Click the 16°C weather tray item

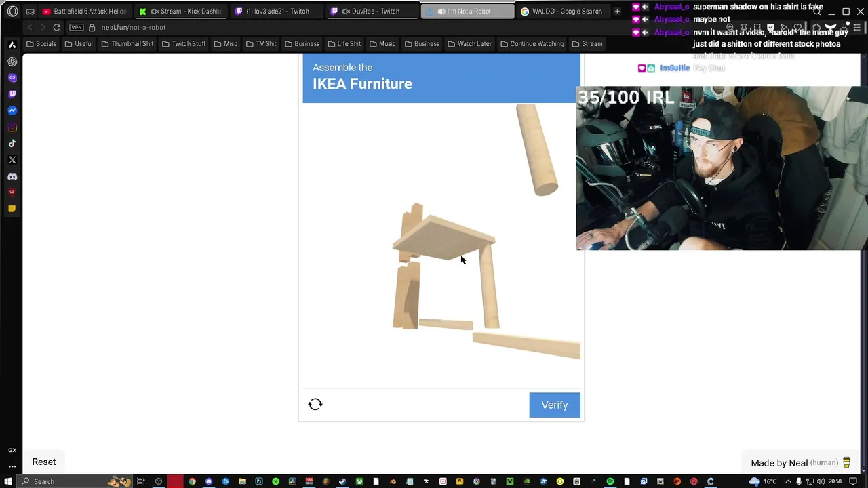pyautogui.click(x=763, y=481)
